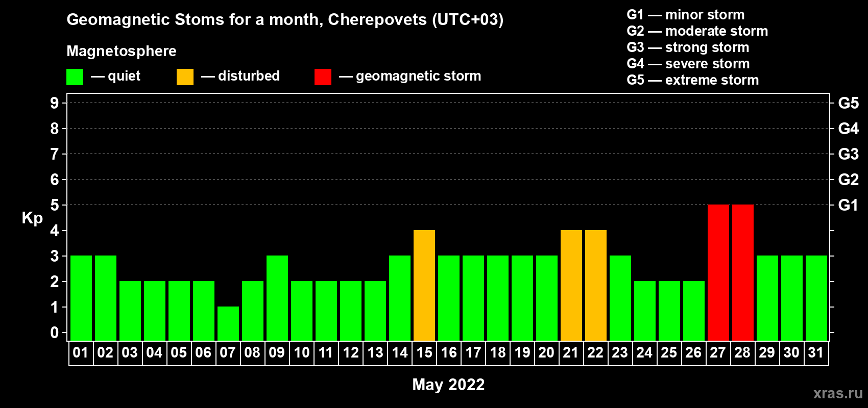Click the 'G5 — extreme storm' legend line

[x=693, y=80]
